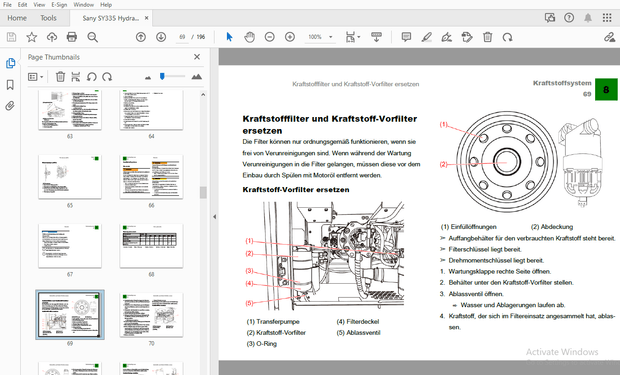Screen dimensions: 620x375
Task: Delete page using toolbar trash icon
Action: (488, 37)
